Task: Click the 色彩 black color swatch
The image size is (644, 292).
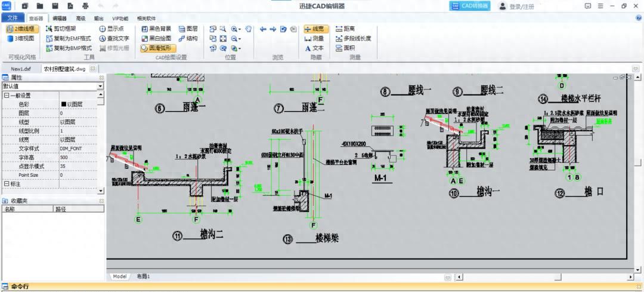Action: [63, 104]
